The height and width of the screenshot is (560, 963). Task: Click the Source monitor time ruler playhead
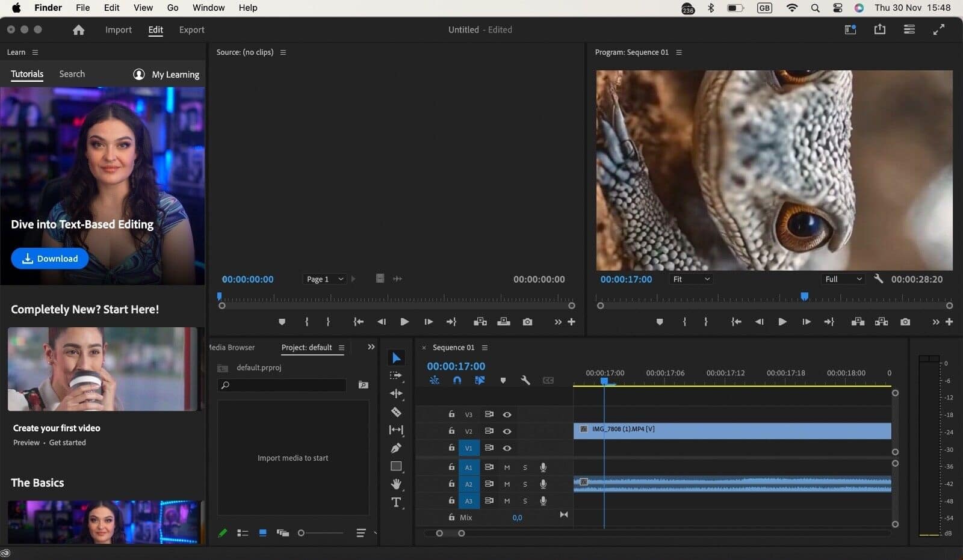click(219, 296)
